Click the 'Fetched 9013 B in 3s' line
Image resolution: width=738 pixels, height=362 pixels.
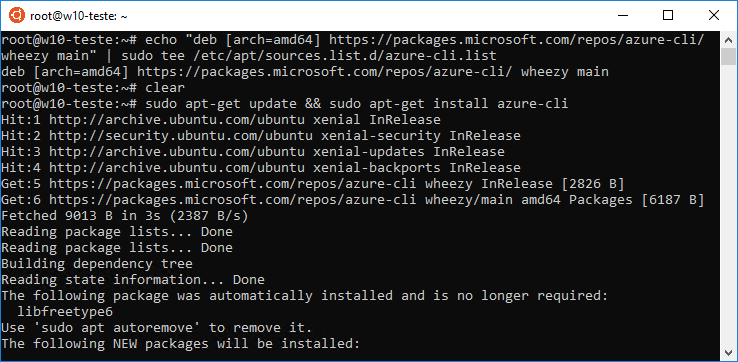pos(125,216)
